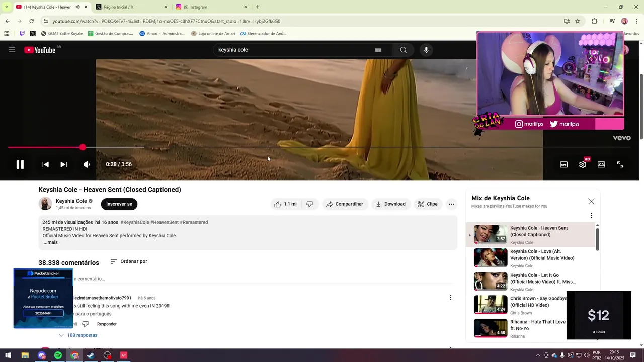Open video player settings gear
The image size is (644, 362).
tap(583, 164)
